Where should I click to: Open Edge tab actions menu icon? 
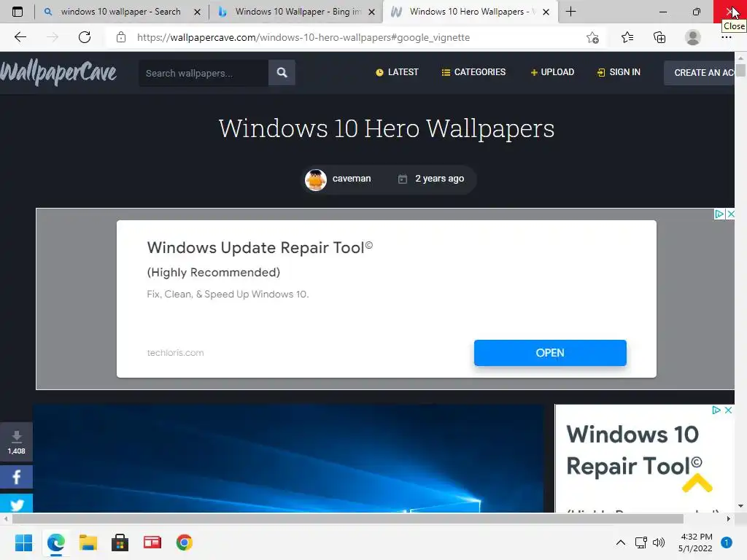pos(18,12)
